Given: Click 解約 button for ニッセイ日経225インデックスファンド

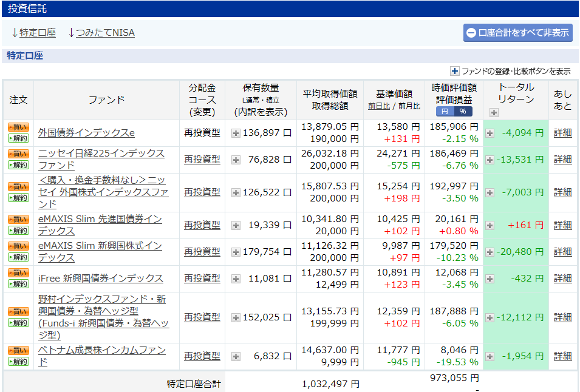Looking at the screenshot, I should point(18,165).
